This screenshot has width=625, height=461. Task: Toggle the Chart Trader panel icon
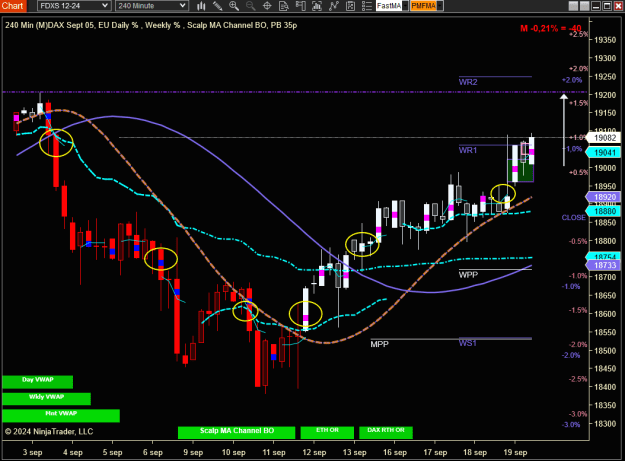301,6
